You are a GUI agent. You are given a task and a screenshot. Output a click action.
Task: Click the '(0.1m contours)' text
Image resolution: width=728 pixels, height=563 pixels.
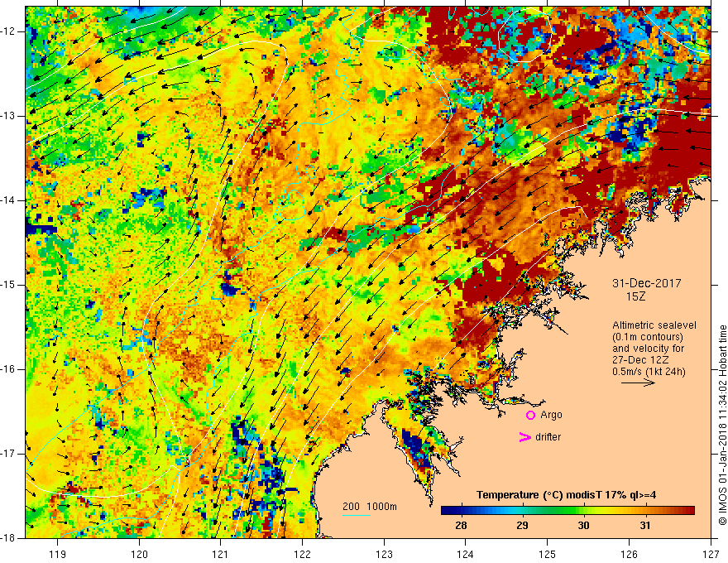648,337
